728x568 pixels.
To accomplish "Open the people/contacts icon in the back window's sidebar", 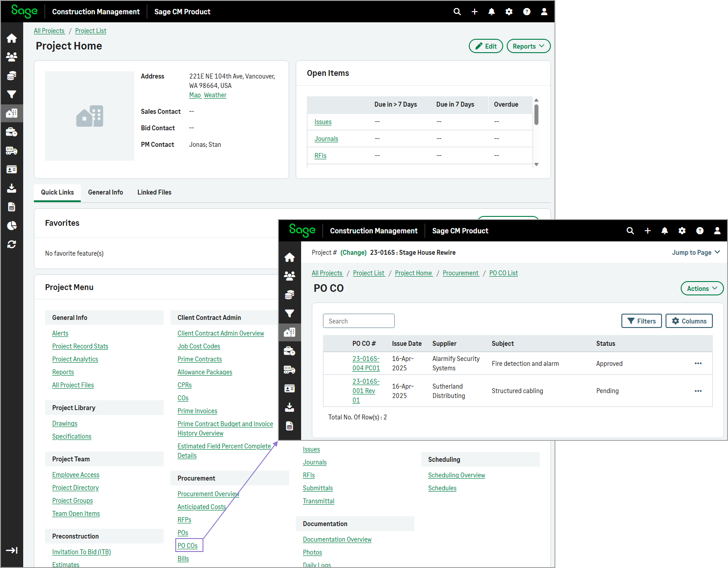I will coord(12,57).
